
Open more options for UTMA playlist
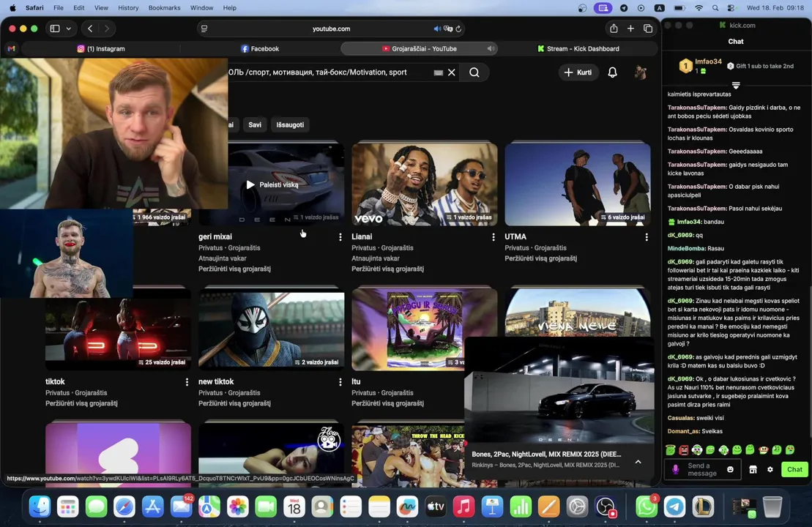(x=647, y=237)
